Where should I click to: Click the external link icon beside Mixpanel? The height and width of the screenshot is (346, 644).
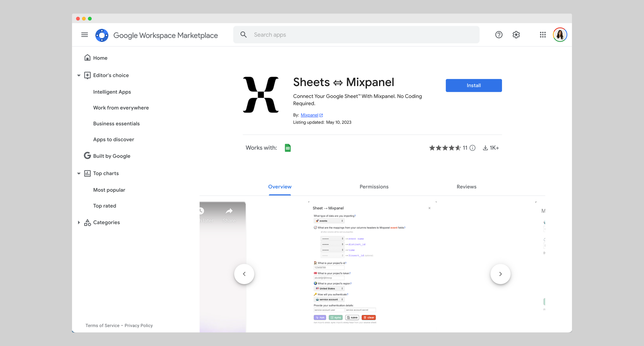point(321,115)
